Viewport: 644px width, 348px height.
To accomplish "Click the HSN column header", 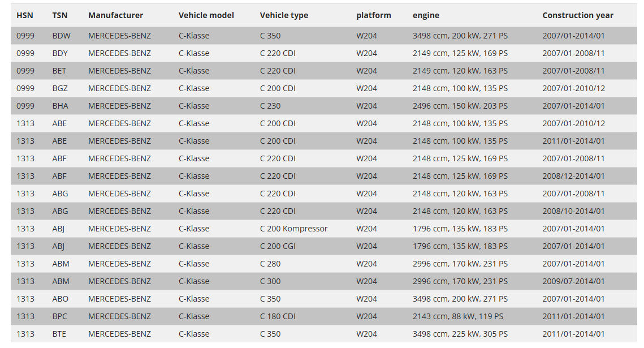I will 25,15.
